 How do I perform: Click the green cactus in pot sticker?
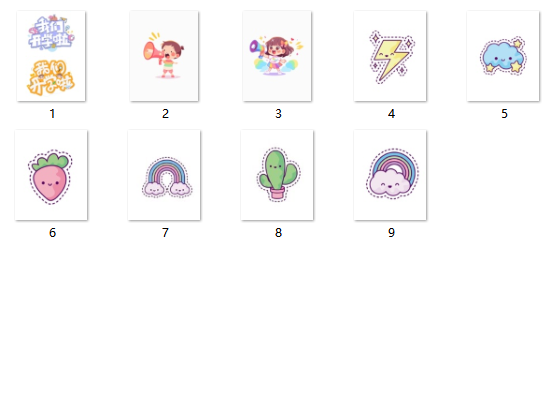click(277, 175)
